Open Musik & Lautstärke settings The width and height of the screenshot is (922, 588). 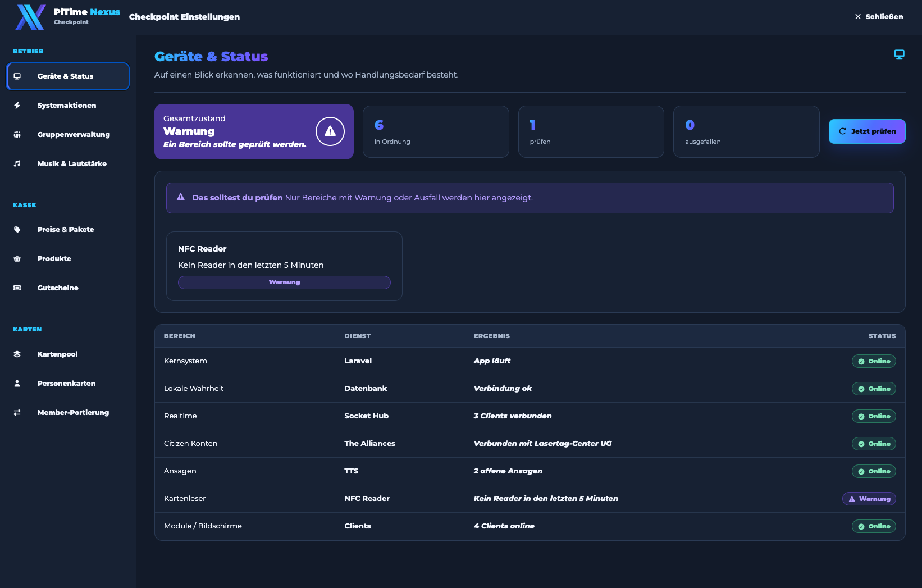click(x=68, y=164)
